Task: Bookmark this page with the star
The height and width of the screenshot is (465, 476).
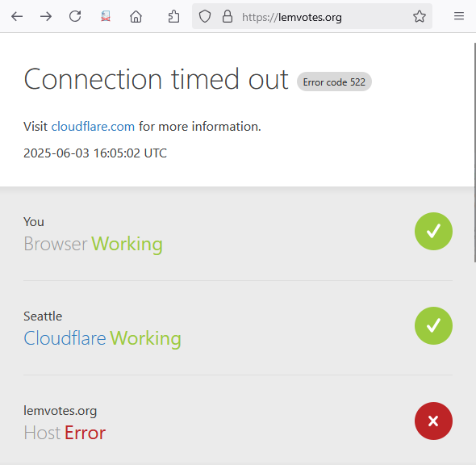Action: point(420,16)
